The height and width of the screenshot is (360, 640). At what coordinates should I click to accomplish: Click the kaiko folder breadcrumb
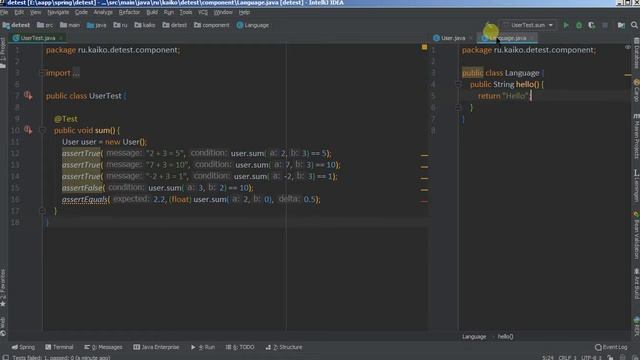[x=145, y=25]
